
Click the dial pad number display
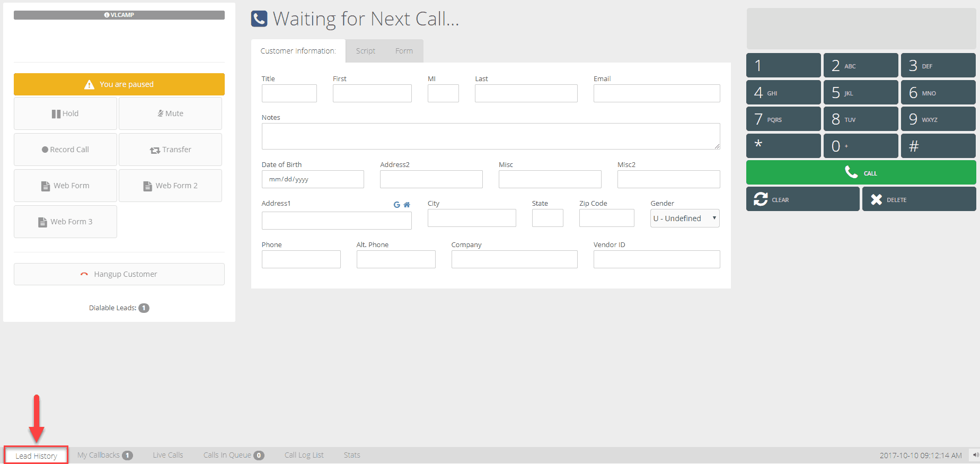pyautogui.click(x=861, y=29)
